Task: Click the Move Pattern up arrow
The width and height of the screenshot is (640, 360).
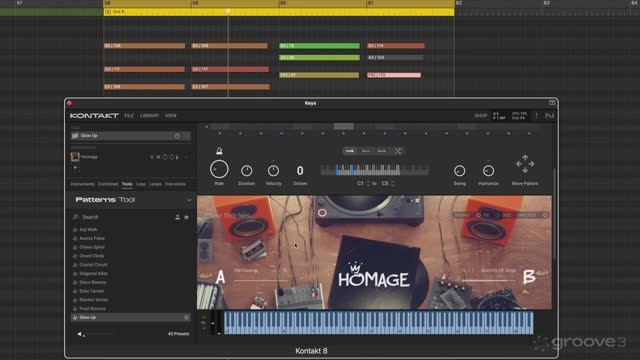Action: click(525, 157)
